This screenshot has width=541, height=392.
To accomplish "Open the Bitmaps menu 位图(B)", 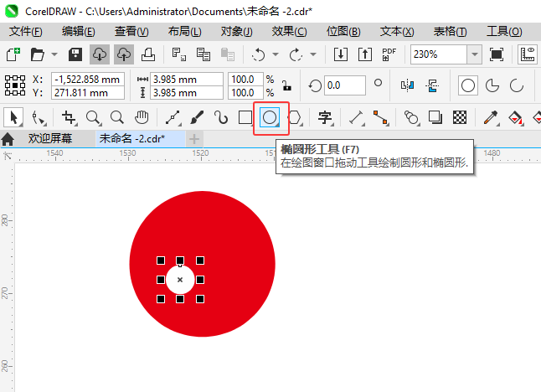I will (x=343, y=31).
